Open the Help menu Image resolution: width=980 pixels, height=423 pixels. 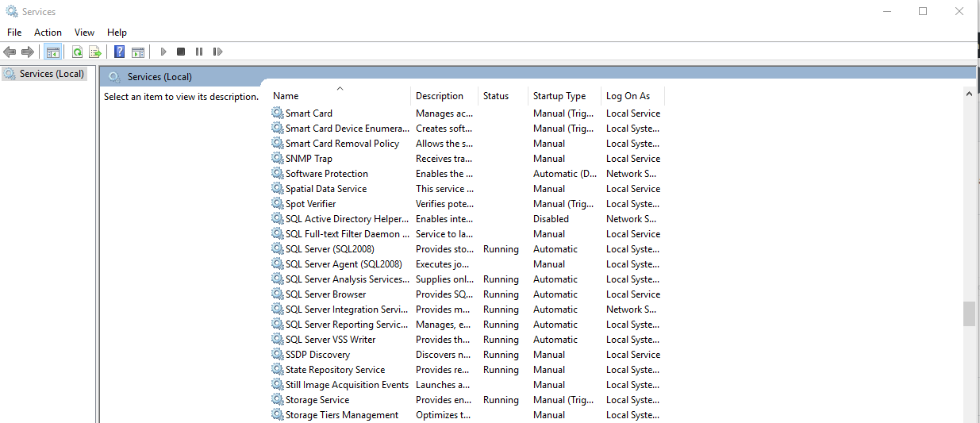[117, 33]
